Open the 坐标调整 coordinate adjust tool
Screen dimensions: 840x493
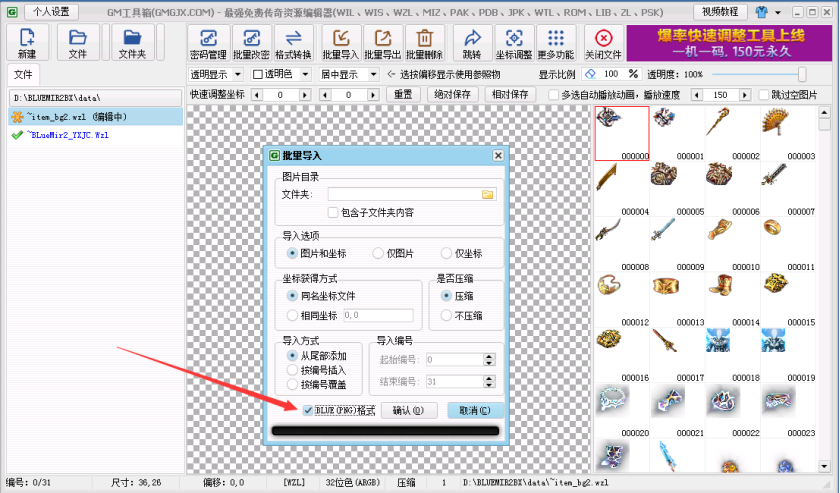click(514, 43)
